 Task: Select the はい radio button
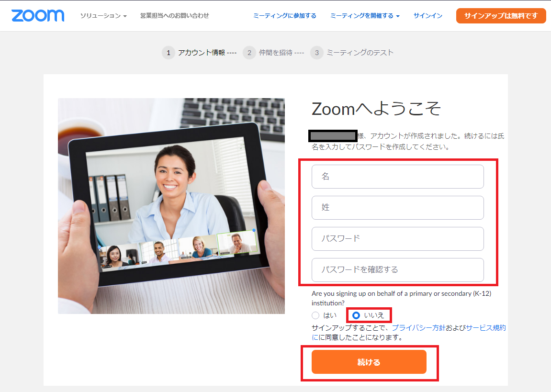coord(315,315)
